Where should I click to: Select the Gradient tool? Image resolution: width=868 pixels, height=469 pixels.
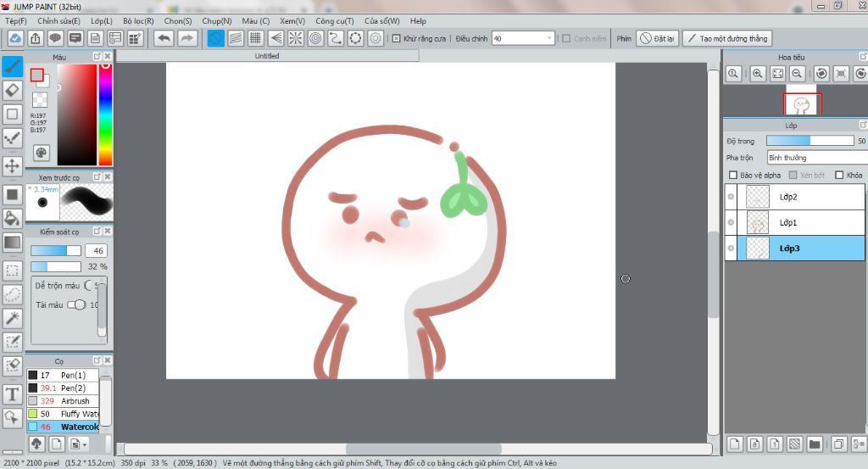point(12,243)
